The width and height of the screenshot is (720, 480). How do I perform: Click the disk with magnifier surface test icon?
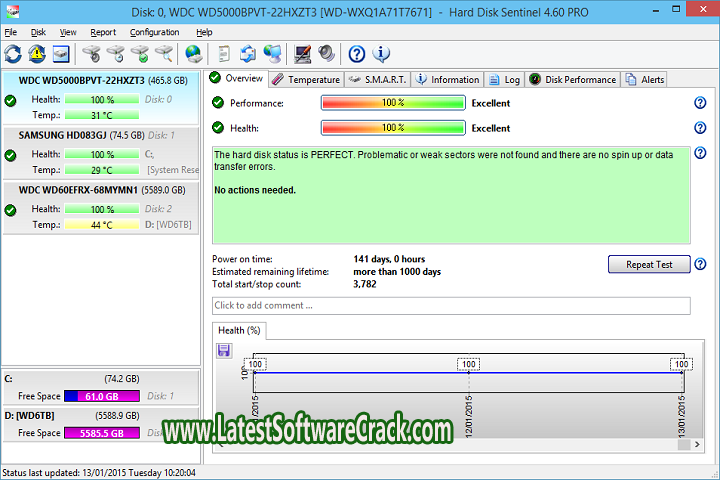pyautogui.click(x=164, y=54)
